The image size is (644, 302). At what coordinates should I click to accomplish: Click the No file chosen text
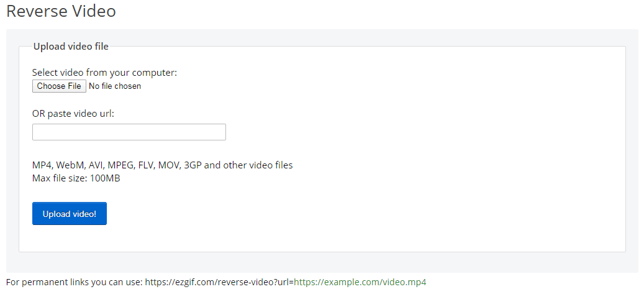[115, 86]
